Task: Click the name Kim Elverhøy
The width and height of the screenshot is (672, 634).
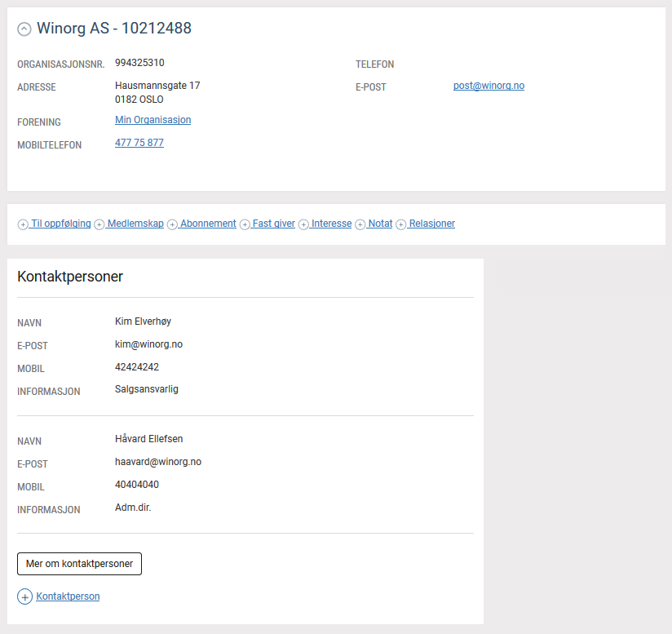Action: [x=144, y=321]
